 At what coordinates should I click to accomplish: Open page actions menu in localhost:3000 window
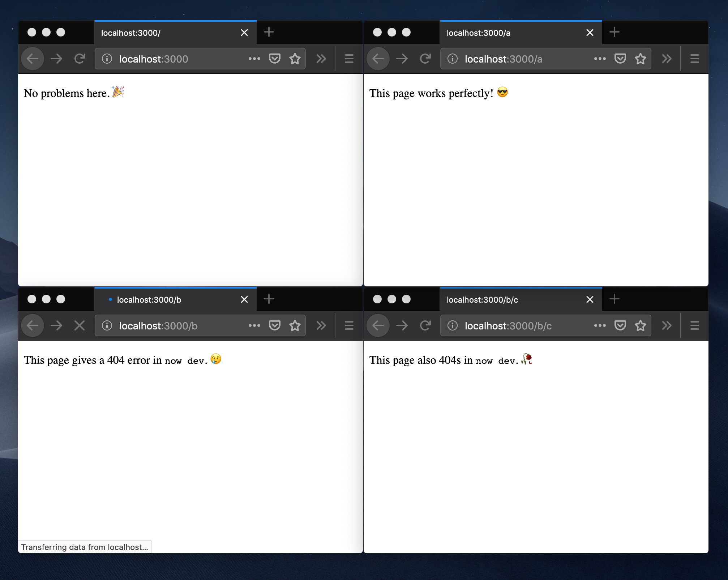(255, 59)
